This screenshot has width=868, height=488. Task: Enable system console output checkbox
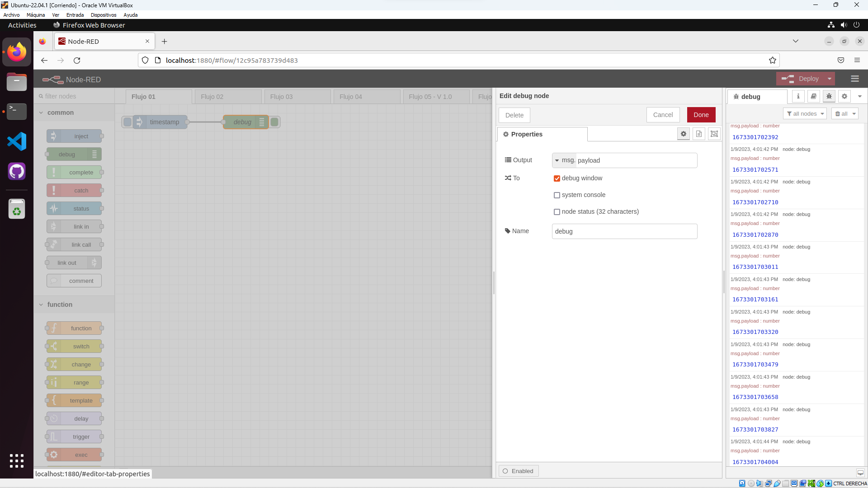pyautogui.click(x=557, y=195)
